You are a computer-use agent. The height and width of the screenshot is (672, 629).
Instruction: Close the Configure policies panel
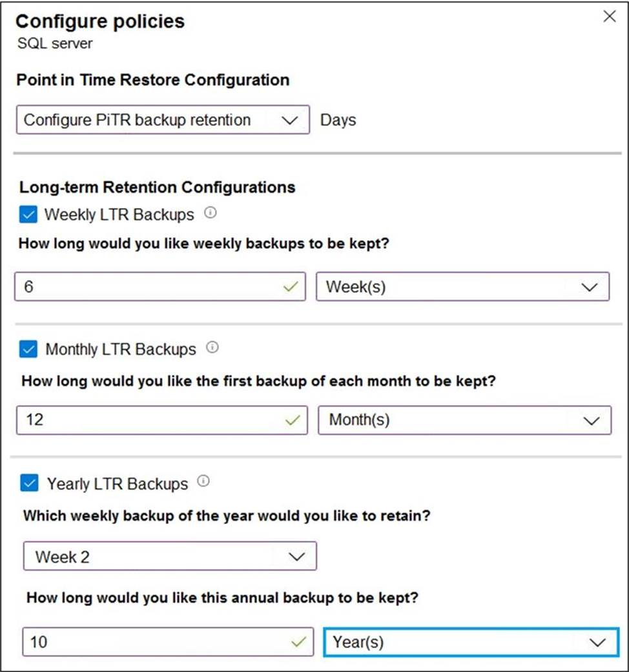pos(609,17)
